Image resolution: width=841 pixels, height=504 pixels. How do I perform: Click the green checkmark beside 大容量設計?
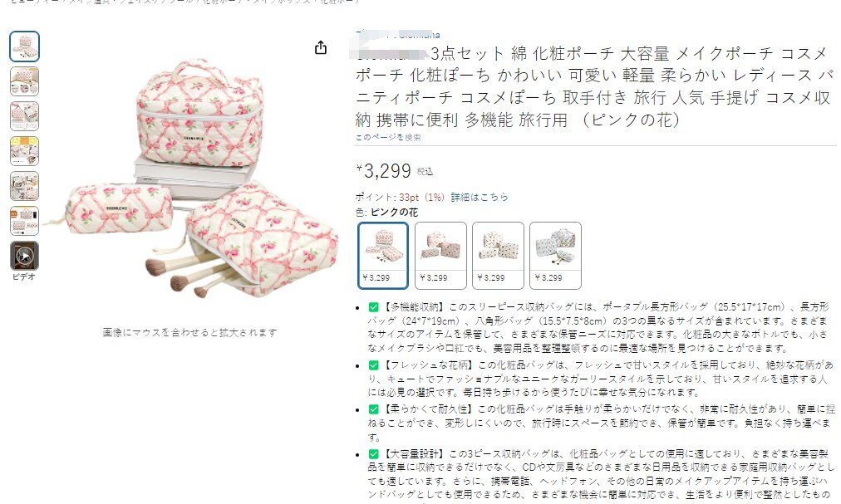pyautogui.click(x=374, y=453)
